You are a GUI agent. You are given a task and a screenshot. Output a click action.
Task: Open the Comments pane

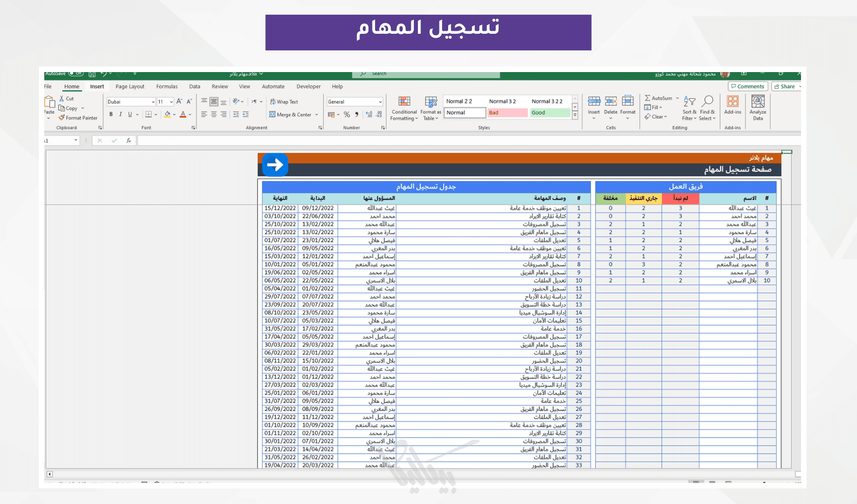[x=748, y=87]
